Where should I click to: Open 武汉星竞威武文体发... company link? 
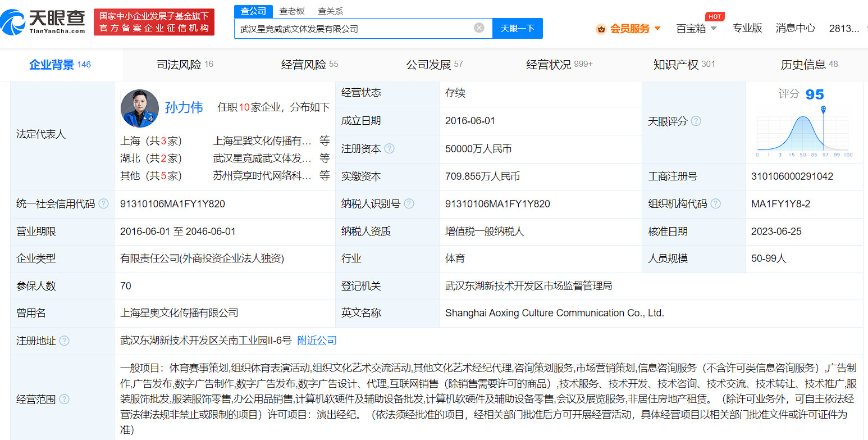point(262,158)
